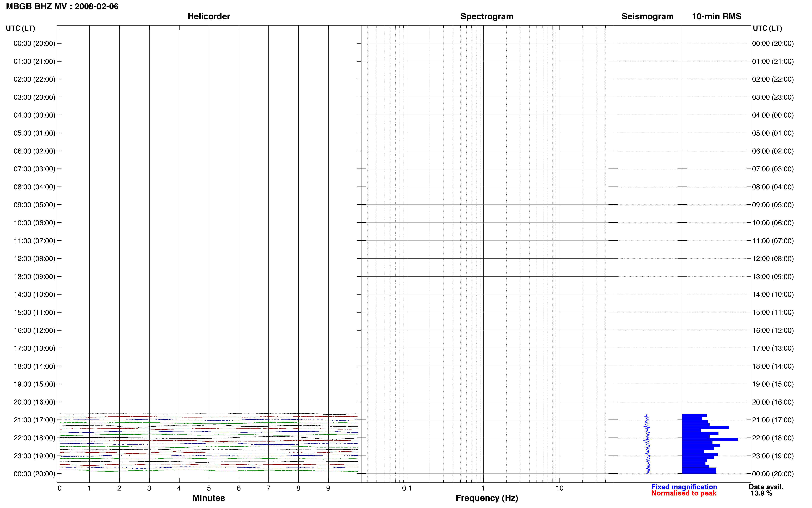Screen dimensions: 812x508
Task: Click left time label 21:00 (17:00)
Action: pos(34,420)
